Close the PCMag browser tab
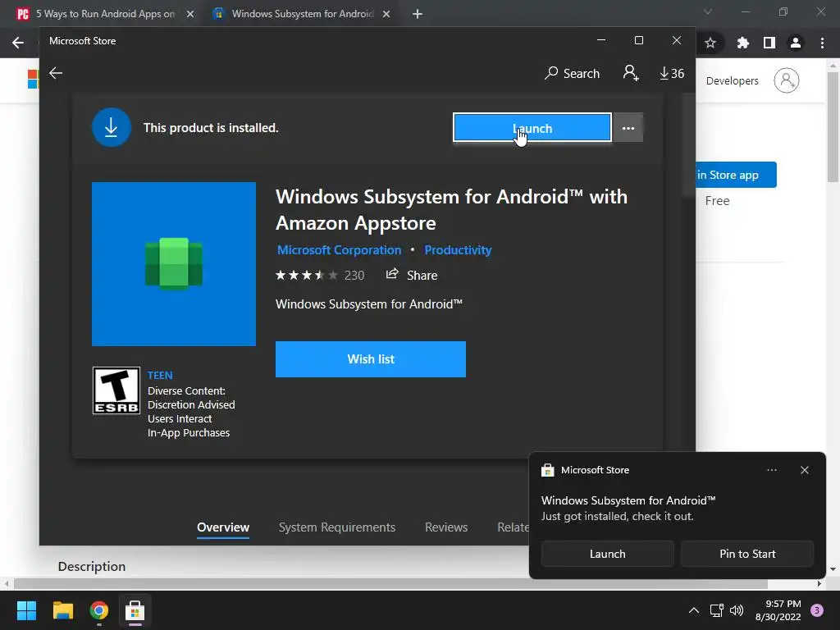The width and height of the screenshot is (840, 630). 190,14
